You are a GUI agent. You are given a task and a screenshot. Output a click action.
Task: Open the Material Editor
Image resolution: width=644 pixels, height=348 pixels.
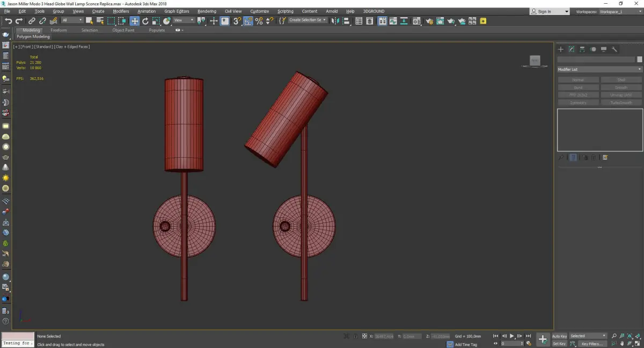click(416, 21)
